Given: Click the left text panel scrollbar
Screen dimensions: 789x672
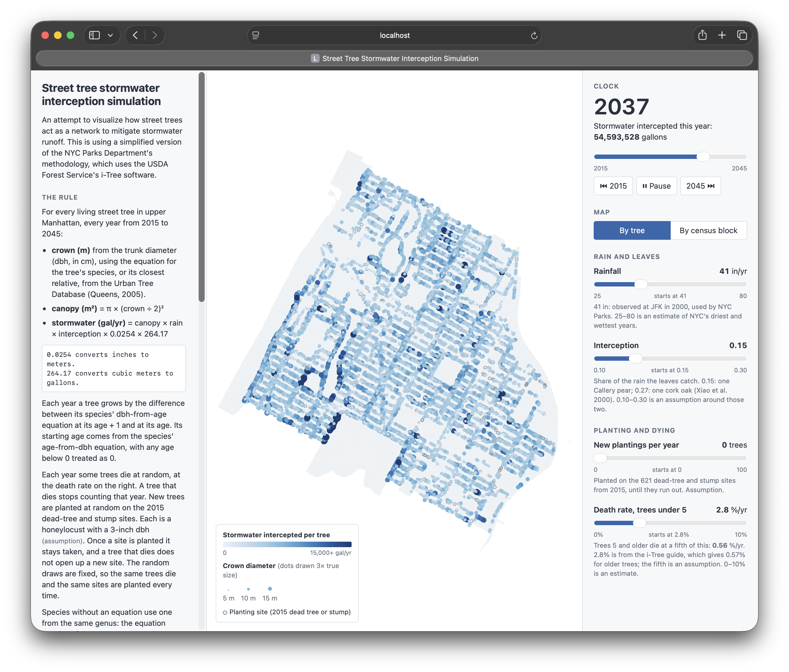Looking at the screenshot, I should tap(202, 187).
